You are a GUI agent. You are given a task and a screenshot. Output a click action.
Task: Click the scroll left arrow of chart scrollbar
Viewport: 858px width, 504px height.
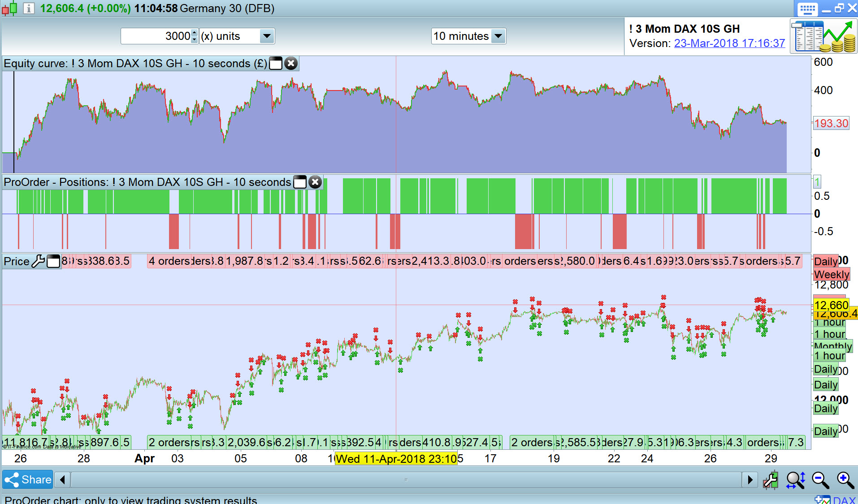(63, 480)
